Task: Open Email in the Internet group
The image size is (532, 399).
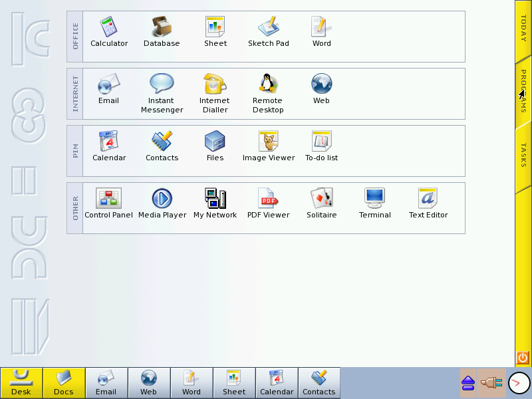Action: 108,88
